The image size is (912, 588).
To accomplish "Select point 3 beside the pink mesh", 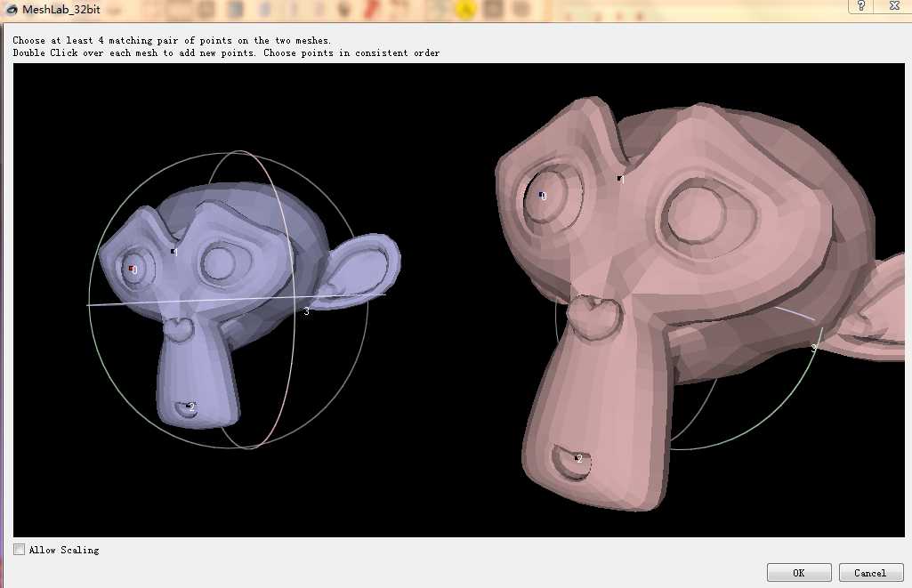I will tap(814, 348).
